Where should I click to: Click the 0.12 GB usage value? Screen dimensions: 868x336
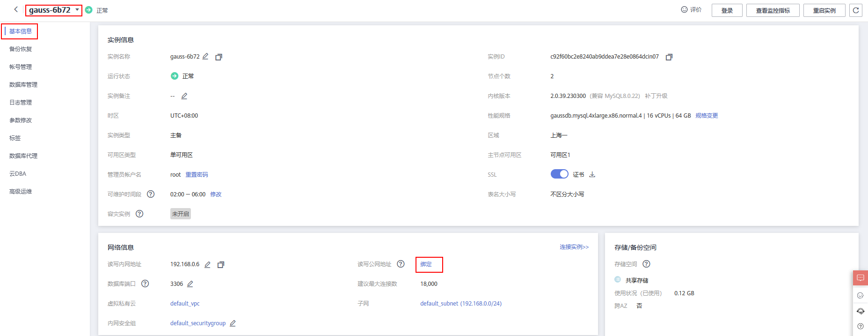tap(684, 293)
